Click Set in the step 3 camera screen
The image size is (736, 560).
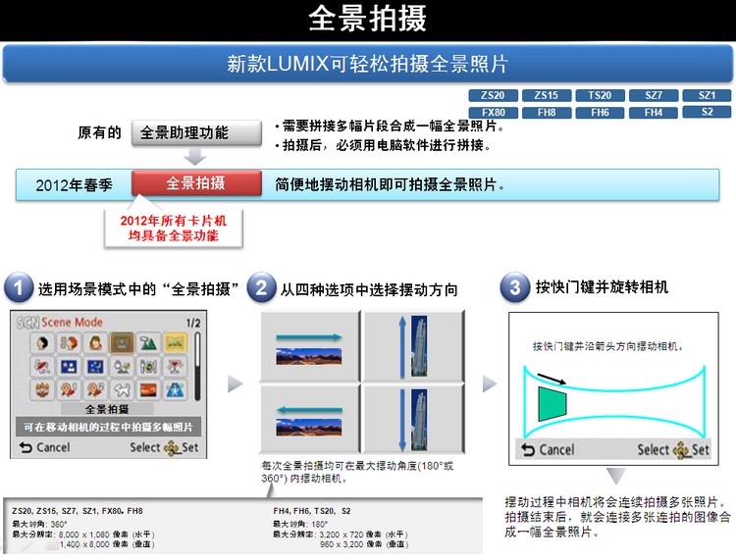tap(701, 450)
